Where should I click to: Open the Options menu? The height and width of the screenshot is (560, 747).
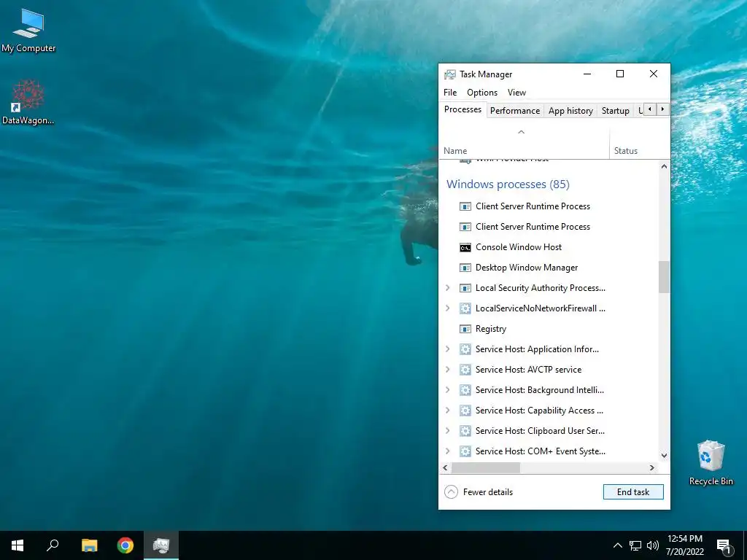(482, 93)
